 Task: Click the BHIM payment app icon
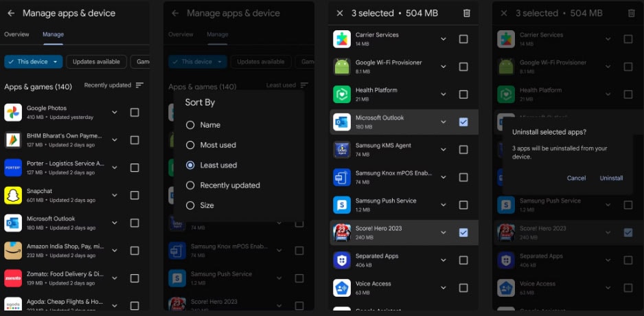13,140
